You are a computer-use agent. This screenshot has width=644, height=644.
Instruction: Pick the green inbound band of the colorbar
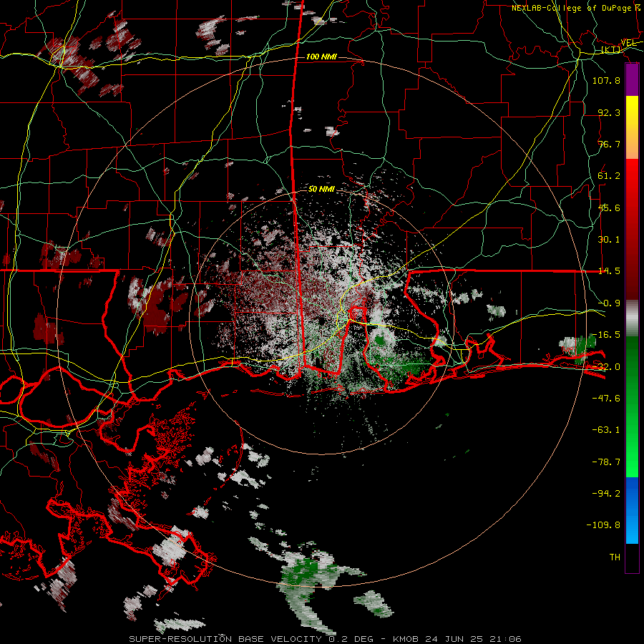(632, 406)
